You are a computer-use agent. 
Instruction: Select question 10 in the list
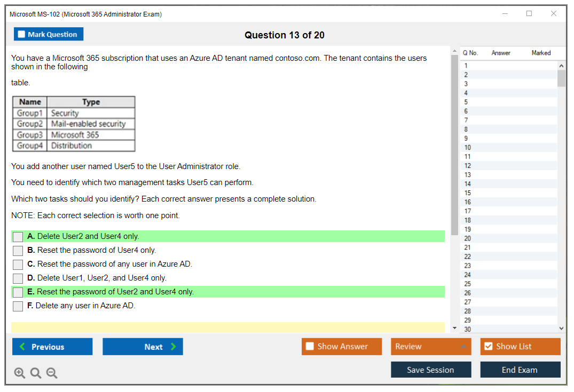(x=509, y=148)
